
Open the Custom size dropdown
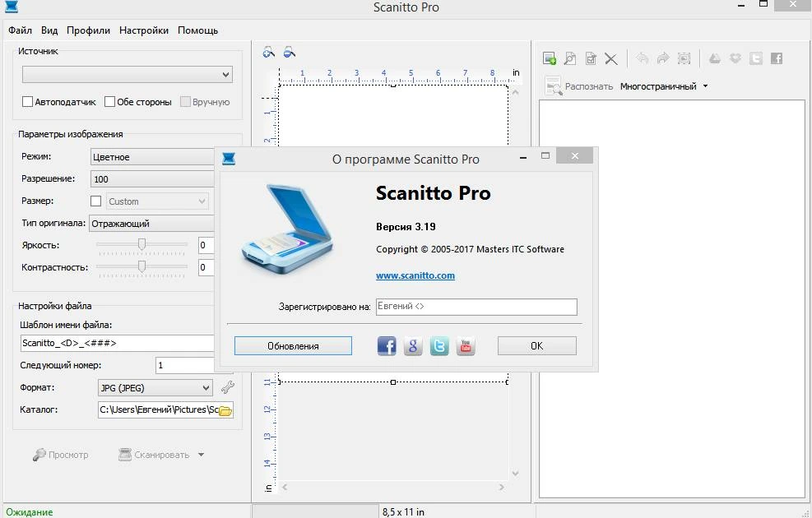[x=158, y=201]
